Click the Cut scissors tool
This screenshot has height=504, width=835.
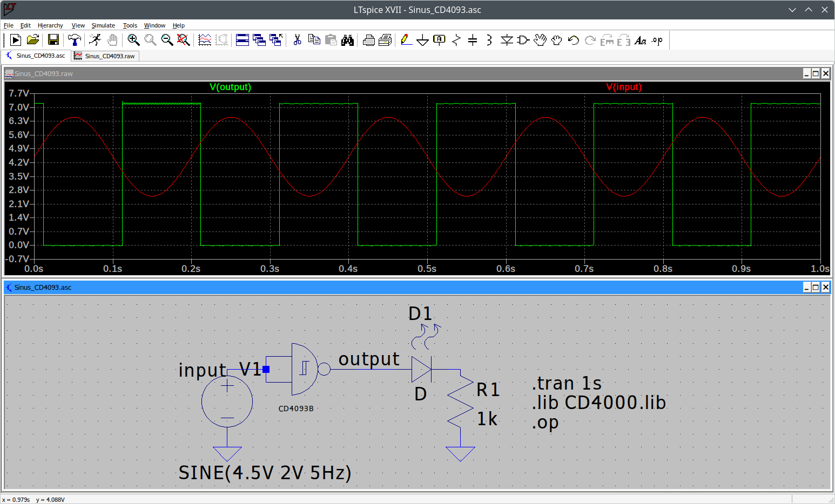(x=298, y=39)
